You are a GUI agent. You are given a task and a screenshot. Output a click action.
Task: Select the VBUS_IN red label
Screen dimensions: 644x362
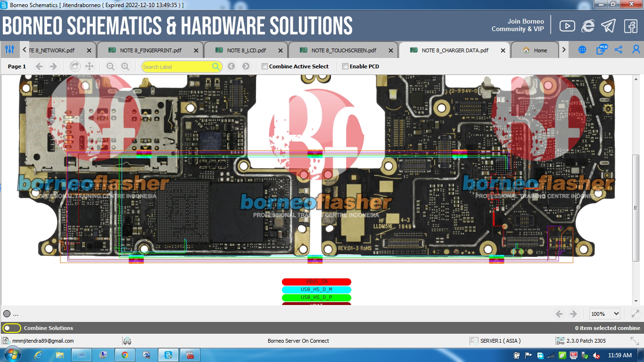[x=316, y=282]
